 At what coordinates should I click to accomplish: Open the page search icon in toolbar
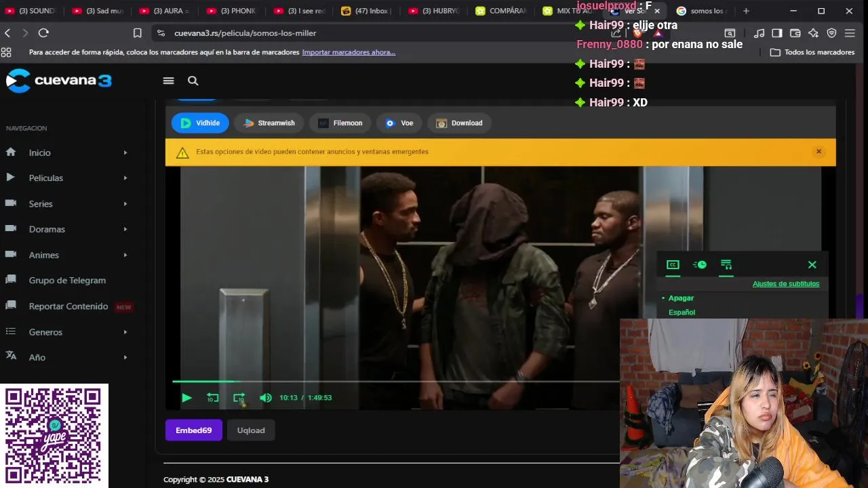(x=730, y=33)
